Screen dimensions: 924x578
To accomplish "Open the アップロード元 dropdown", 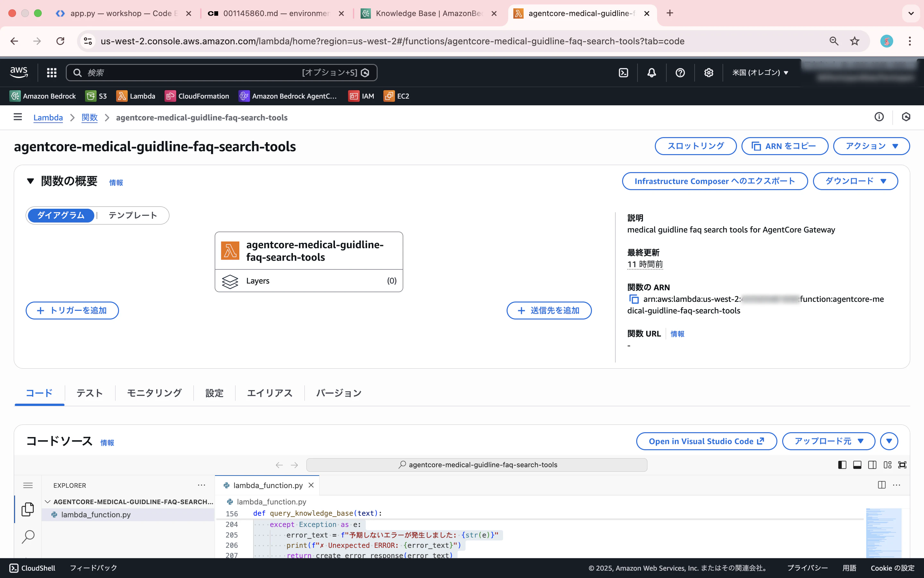I will point(828,441).
